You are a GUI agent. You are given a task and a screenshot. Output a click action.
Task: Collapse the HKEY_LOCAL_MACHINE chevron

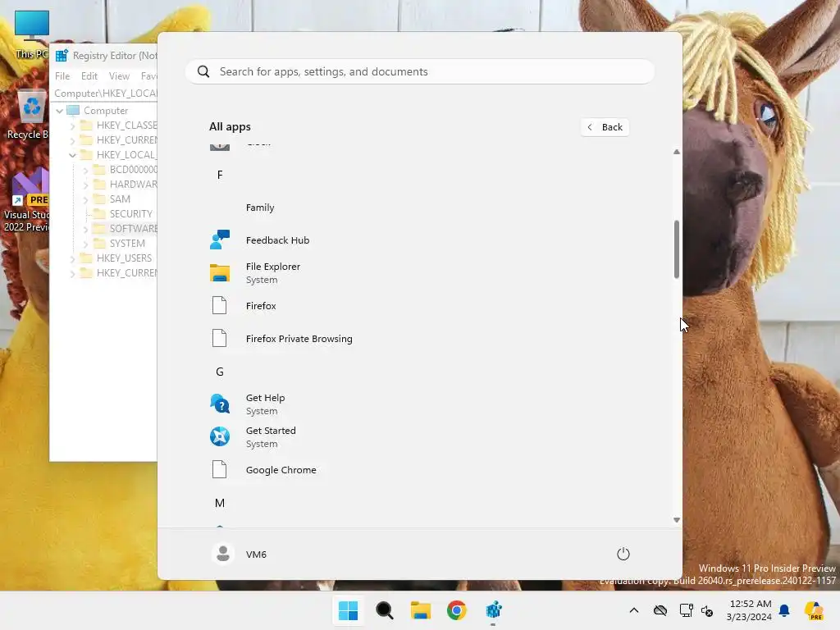click(72, 155)
